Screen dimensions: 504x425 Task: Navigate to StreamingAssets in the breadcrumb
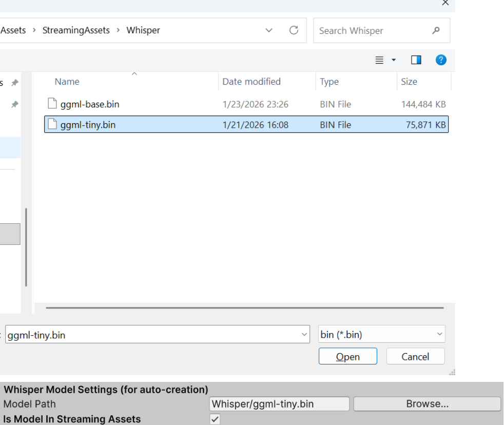[x=76, y=30]
